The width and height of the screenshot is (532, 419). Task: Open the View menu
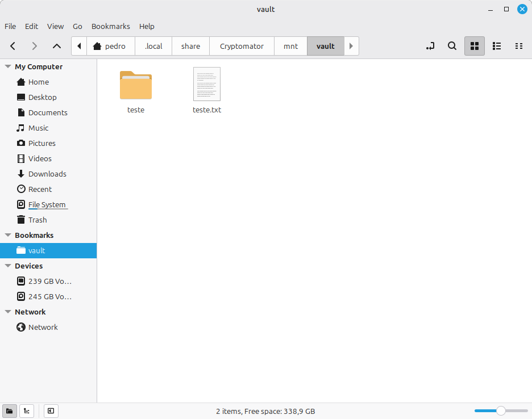55,26
